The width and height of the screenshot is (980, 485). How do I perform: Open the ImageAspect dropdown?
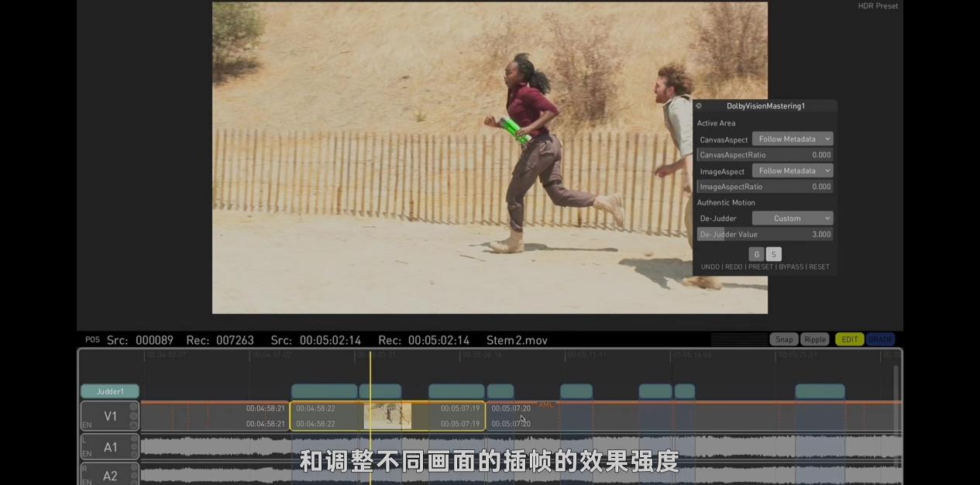coord(793,171)
